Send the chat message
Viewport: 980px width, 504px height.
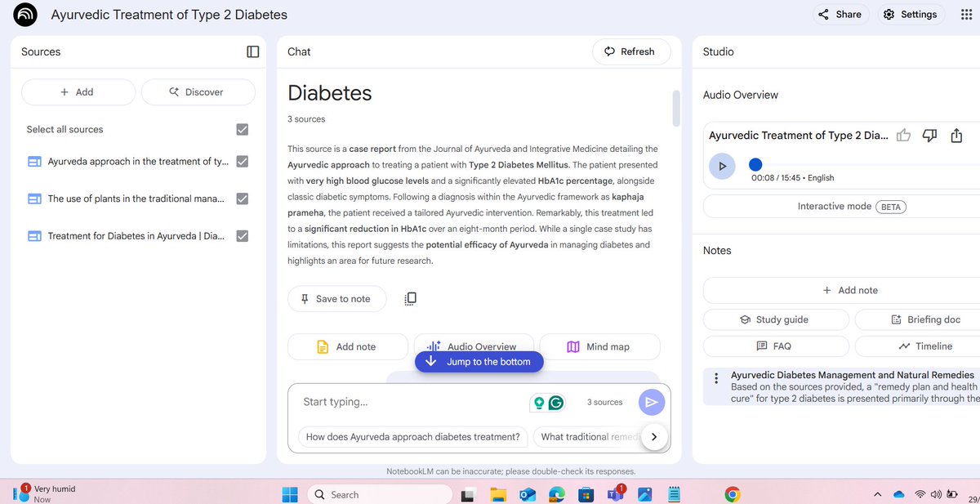(x=651, y=402)
